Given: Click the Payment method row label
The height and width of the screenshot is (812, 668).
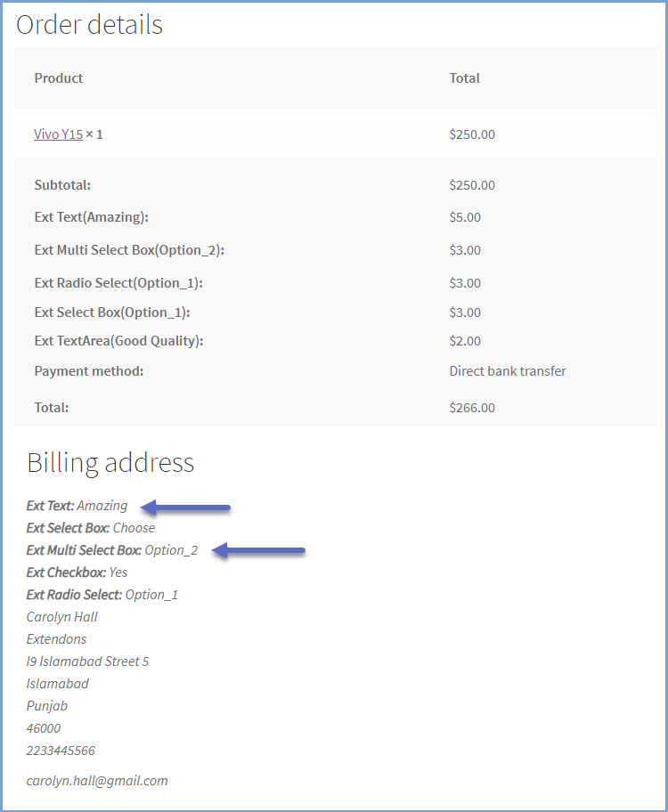Looking at the screenshot, I should click(88, 371).
